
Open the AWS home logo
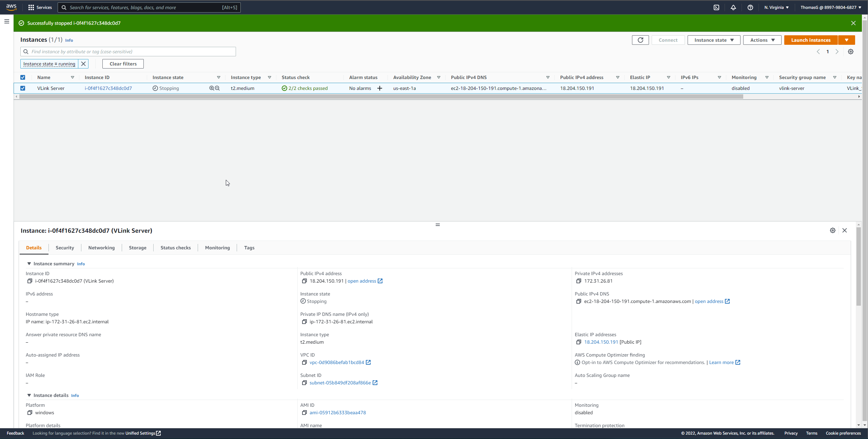pyautogui.click(x=11, y=7)
